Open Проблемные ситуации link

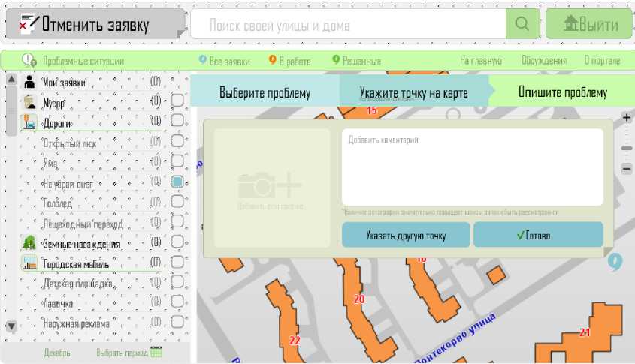pos(83,61)
